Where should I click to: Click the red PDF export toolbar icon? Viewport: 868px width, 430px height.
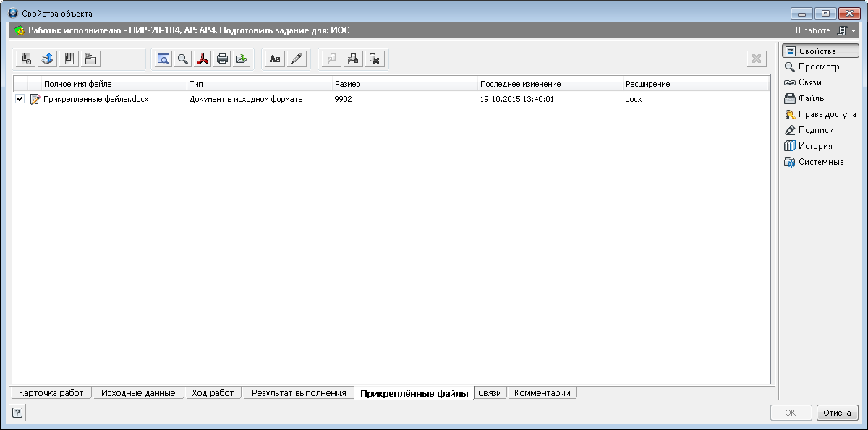point(203,59)
